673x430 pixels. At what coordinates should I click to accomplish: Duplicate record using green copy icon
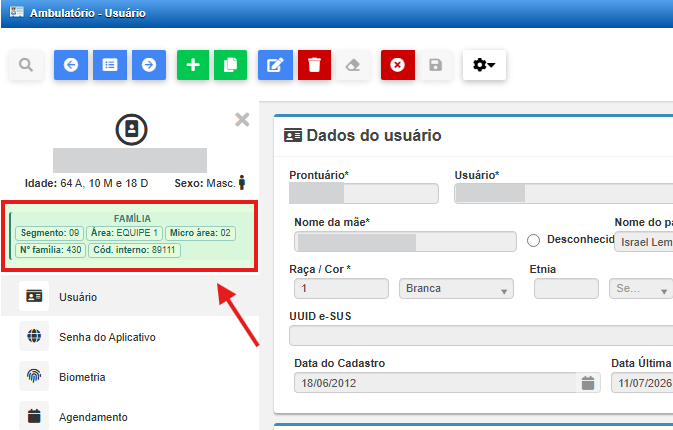[x=230, y=65]
